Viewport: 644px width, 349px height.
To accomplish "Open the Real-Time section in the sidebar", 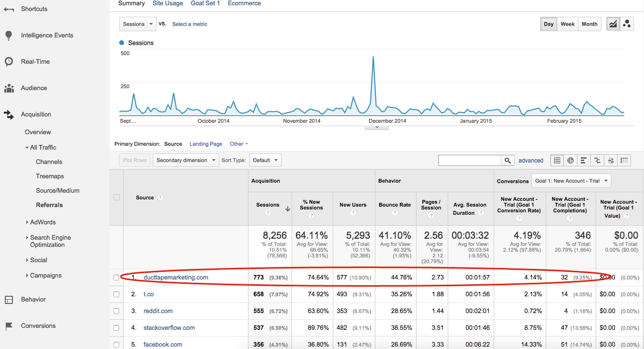I will point(34,61).
